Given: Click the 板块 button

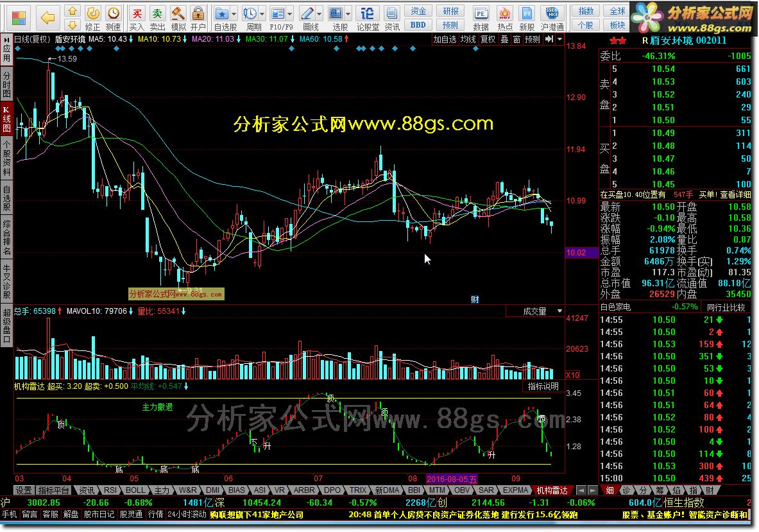Looking at the screenshot, I should (x=618, y=24).
